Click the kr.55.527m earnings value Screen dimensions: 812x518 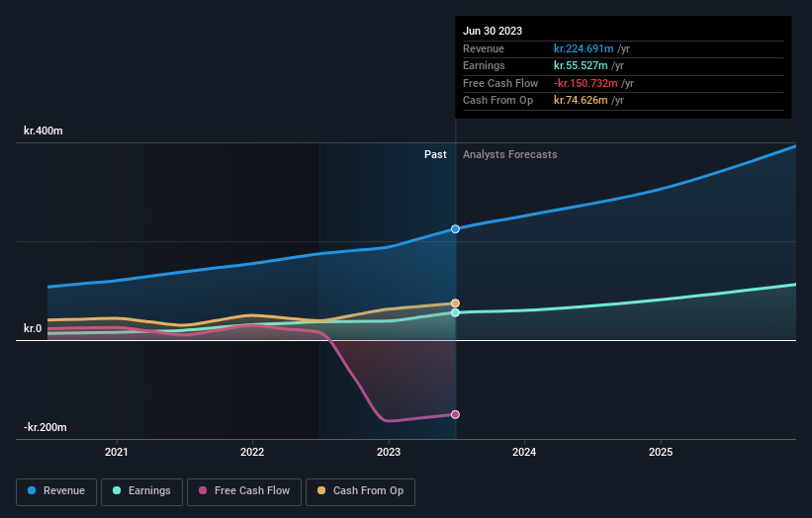click(x=581, y=65)
